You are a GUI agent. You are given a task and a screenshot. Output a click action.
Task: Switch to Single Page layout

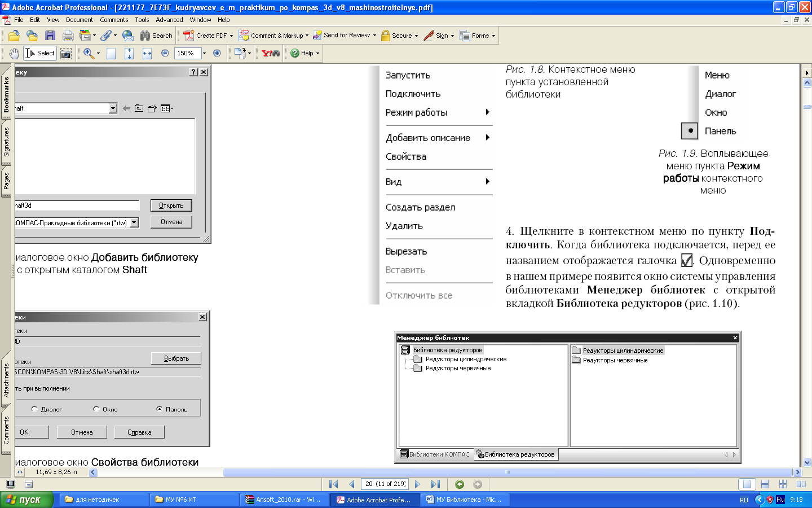[x=747, y=484]
